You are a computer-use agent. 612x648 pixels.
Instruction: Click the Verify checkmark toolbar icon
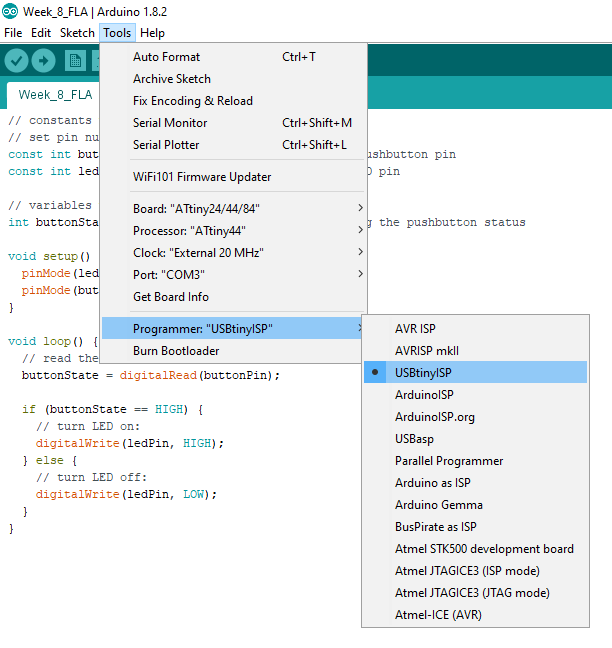pyautogui.click(x=17, y=60)
